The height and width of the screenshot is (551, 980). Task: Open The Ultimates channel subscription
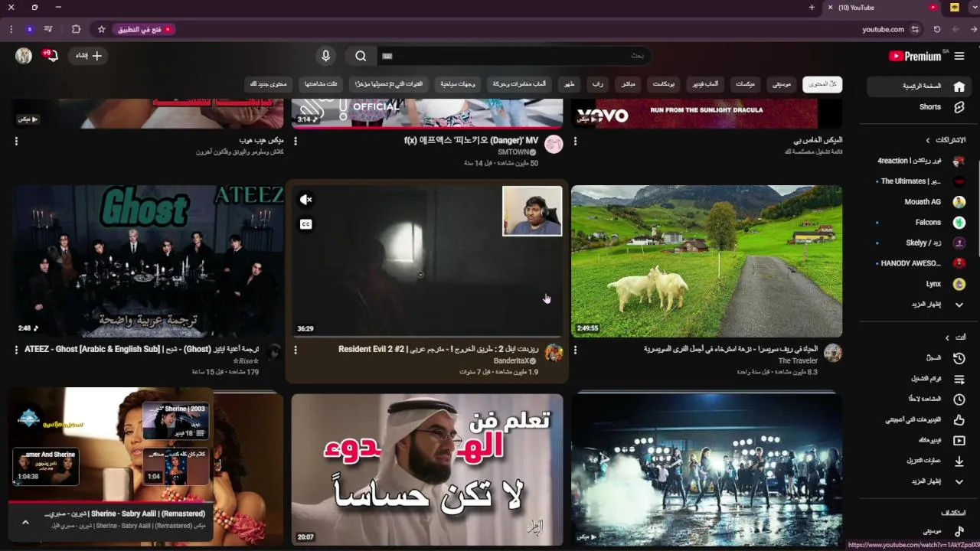click(917, 181)
